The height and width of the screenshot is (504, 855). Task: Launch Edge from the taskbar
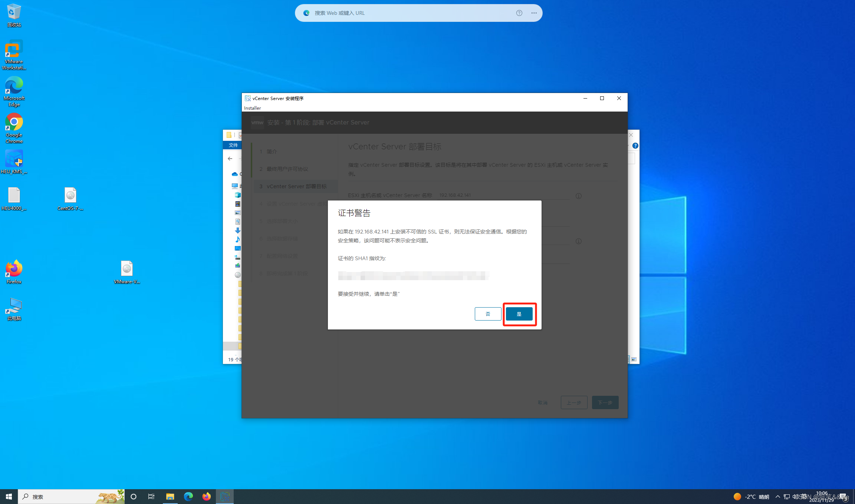(x=188, y=496)
